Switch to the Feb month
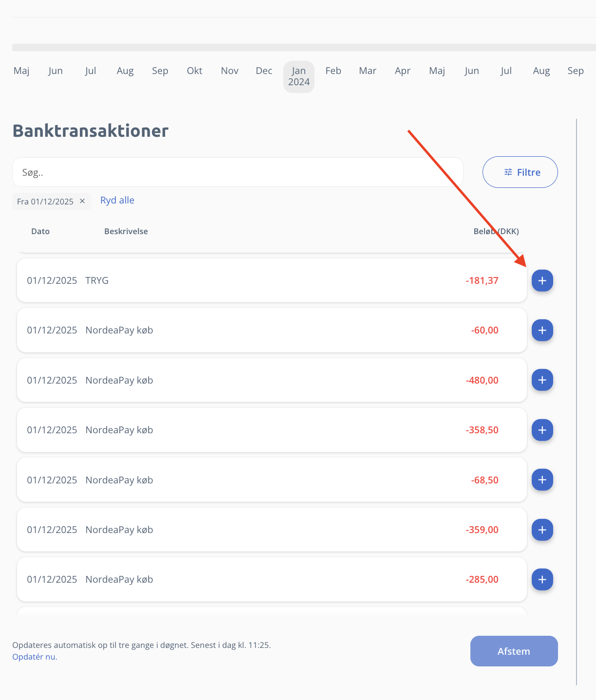 [x=333, y=71]
